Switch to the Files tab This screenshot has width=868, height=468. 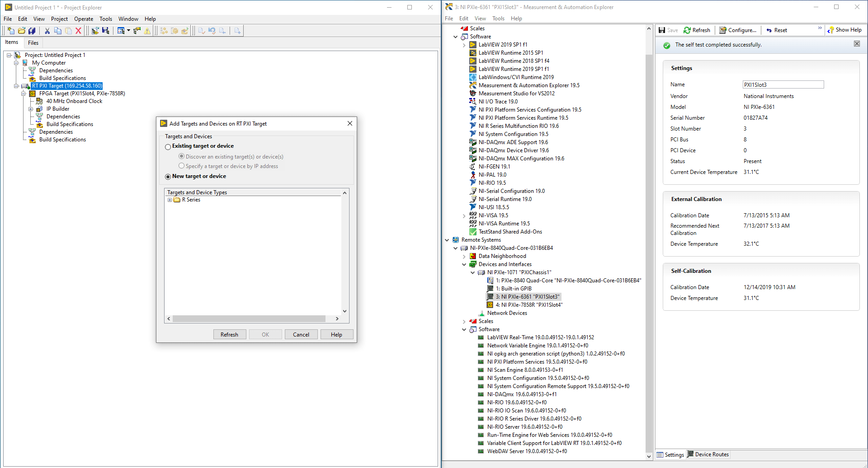tap(33, 43)
